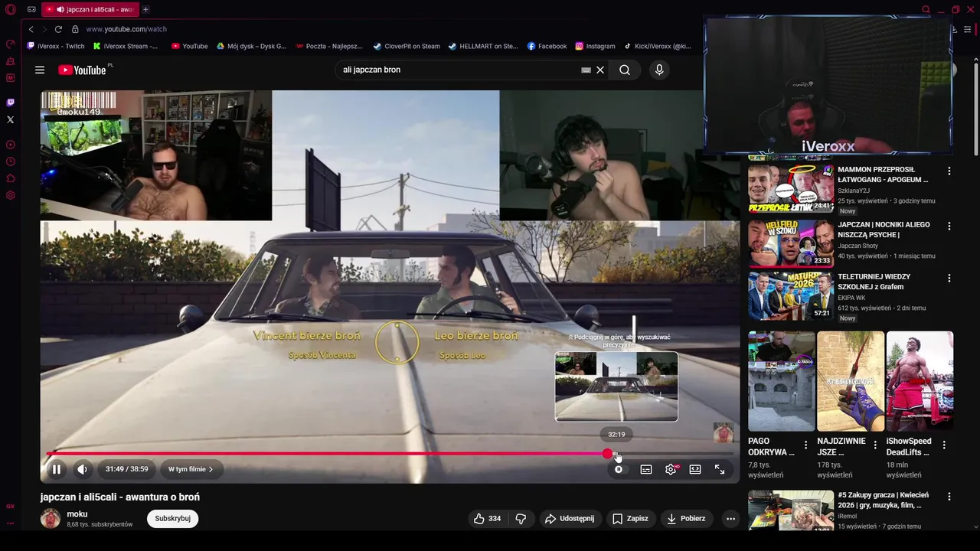The image size is (980, 551).
Task: Open the 'MAMMON PRZEPROSIŁ ŁATWOGANG' video thumbnail
Action: pos(791,188)
